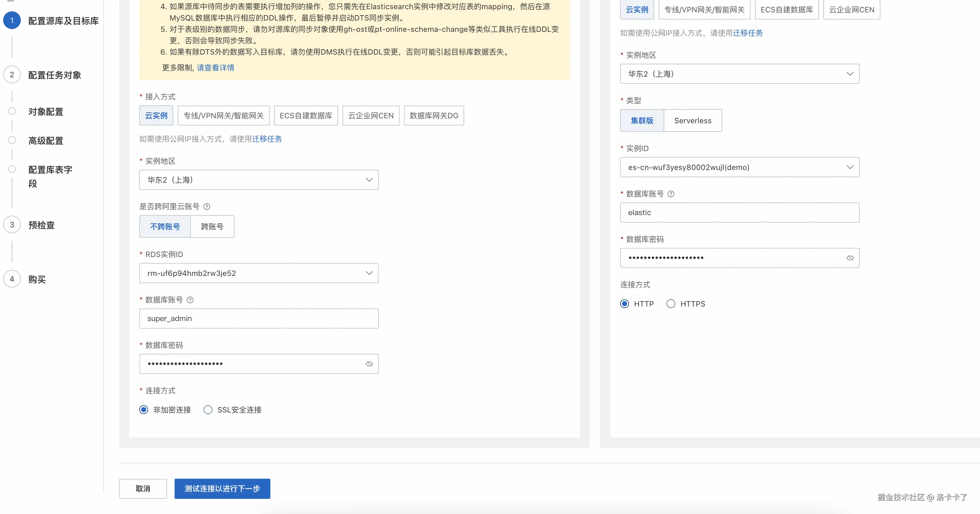
Task: Click step 3 circle 预检查
Action: pos(12,225)
